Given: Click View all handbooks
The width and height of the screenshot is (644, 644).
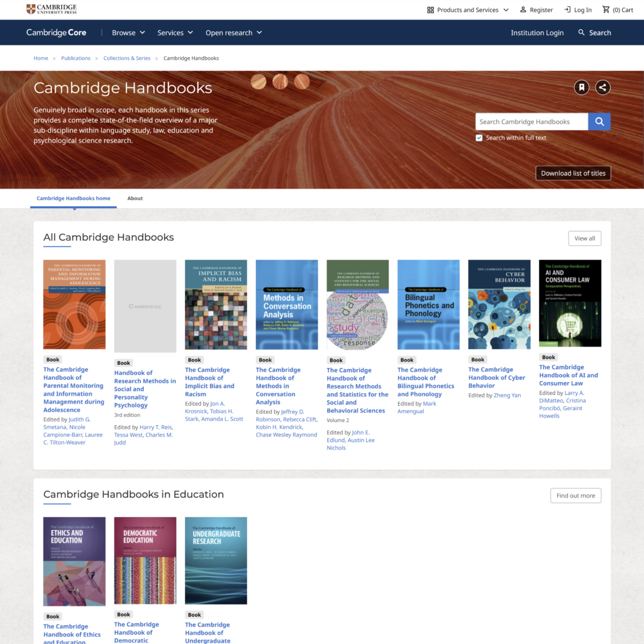Looking at the screenshot, I should click(x=584, y=238).
